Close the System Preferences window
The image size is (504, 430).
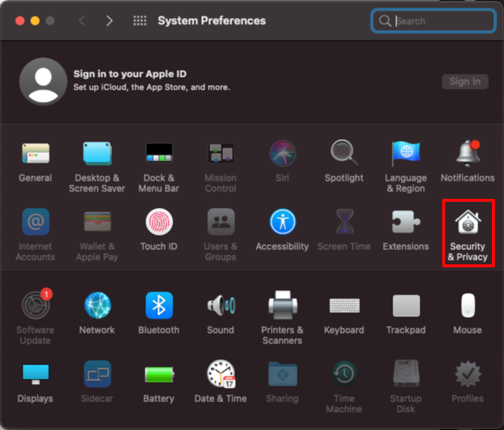click(20, 21)
